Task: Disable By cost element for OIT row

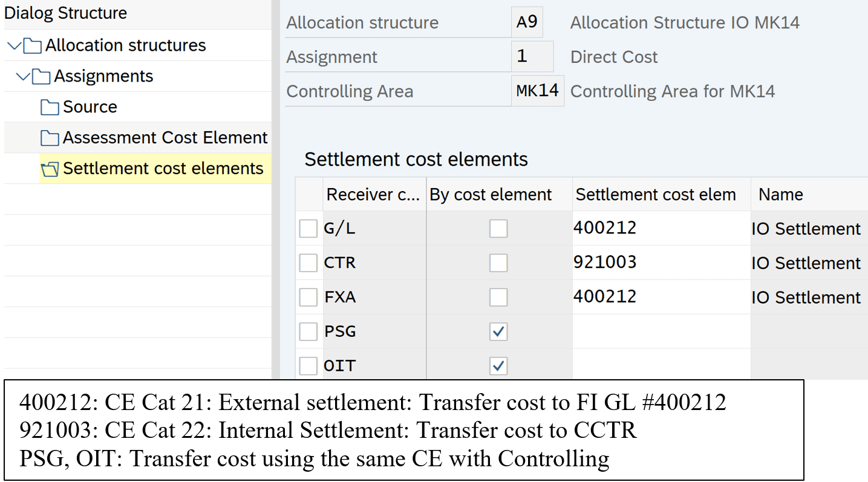Action: [498, 366]
